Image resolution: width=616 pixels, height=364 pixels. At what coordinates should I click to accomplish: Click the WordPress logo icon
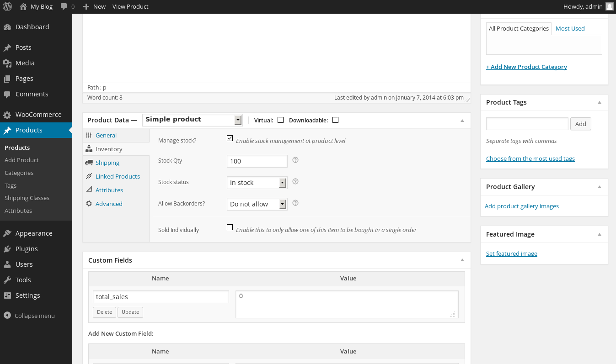coord(7,6)
